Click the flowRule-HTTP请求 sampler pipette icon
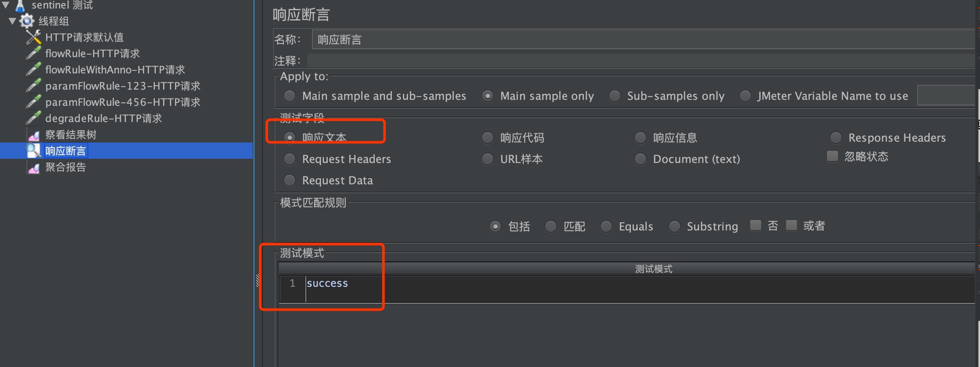The height and width of the screenshot is (367, 980). [34, 53]
